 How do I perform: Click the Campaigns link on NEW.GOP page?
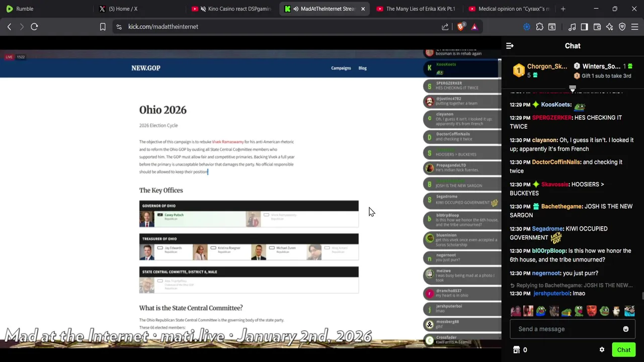[x=341, y=68]
